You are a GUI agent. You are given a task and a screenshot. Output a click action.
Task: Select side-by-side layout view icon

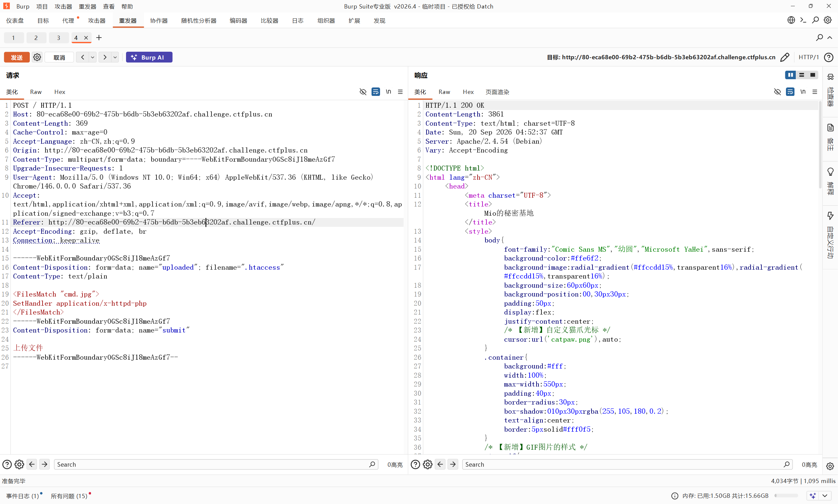pos(791,75)
